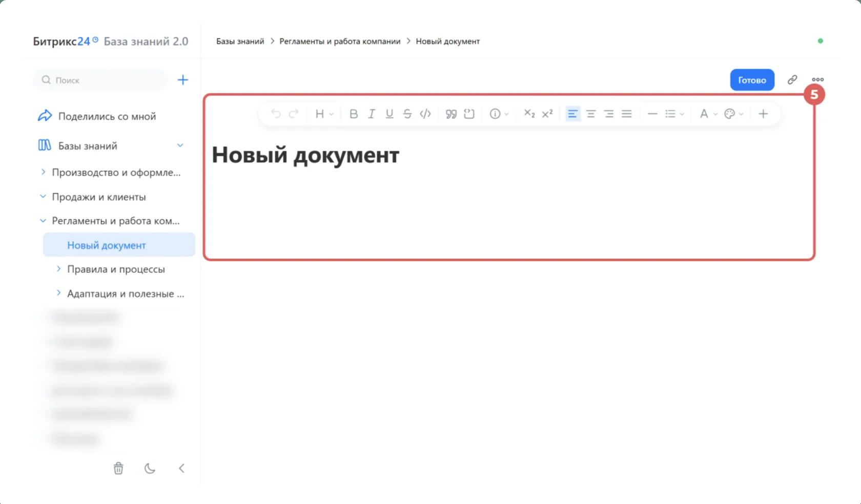Insert a horizontal divider line
Screen dimensions: 861x504
(652, 114)
